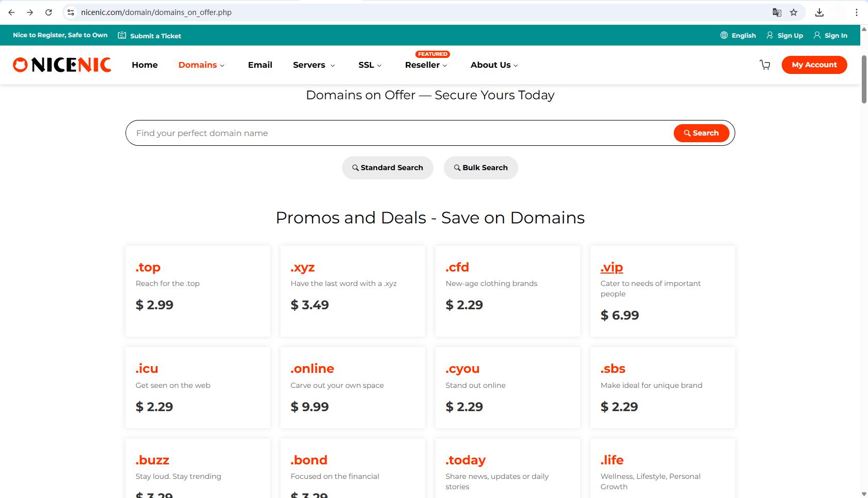Viewport: 868px width, 498px height.
Task: Click the My Account button
Action: [814, 65]
